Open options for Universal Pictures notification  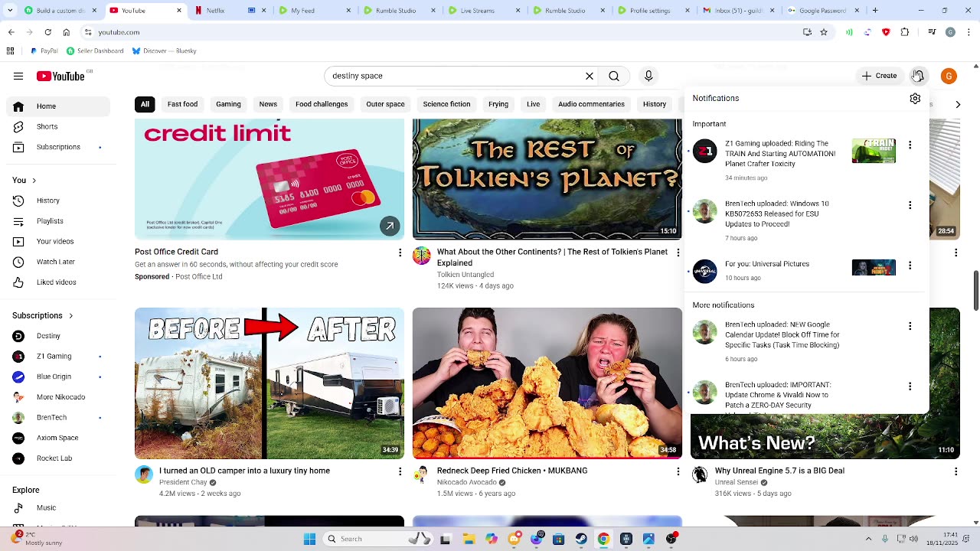tap(910, 266)
